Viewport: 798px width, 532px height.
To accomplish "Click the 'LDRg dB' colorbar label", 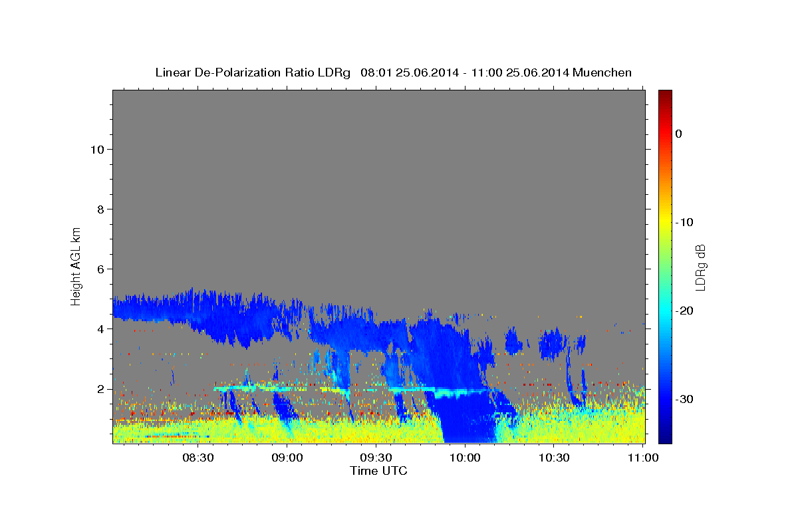I will click(700, 267).
